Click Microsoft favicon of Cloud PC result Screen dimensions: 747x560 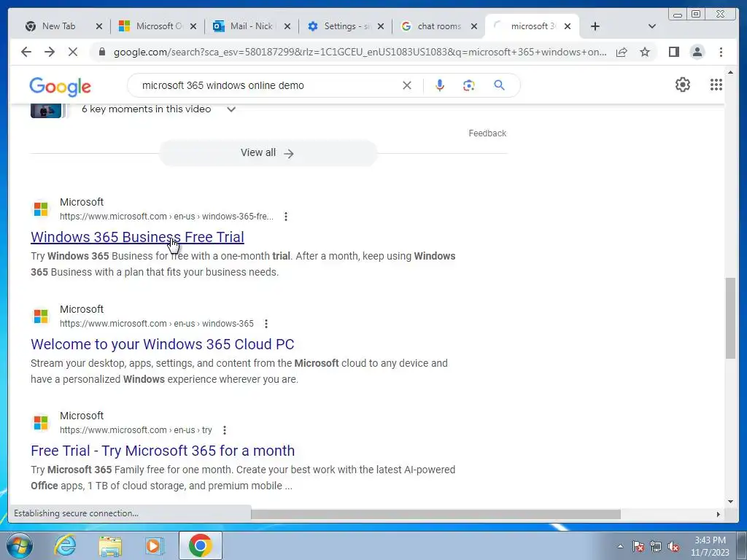41,316
